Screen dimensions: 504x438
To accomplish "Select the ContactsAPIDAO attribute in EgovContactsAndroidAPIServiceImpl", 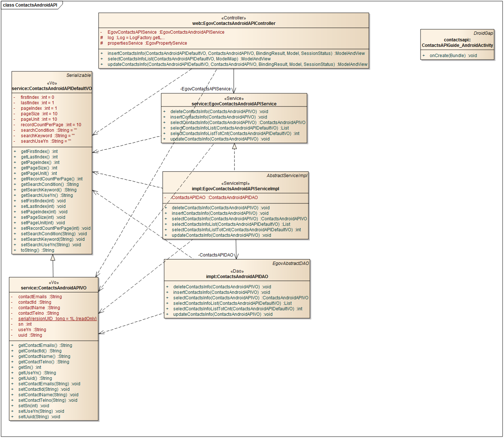I will click(x=215, y=198).
